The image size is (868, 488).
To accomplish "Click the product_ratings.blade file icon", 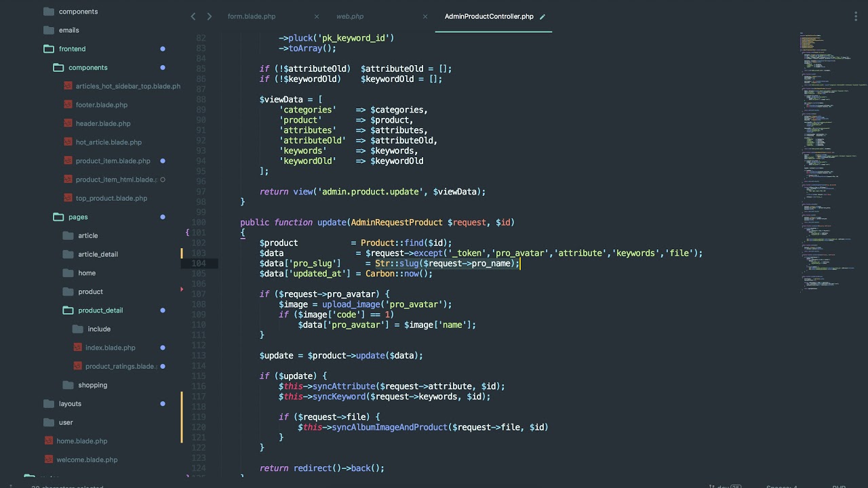I will pyautogui.click(x=78, y=366).
